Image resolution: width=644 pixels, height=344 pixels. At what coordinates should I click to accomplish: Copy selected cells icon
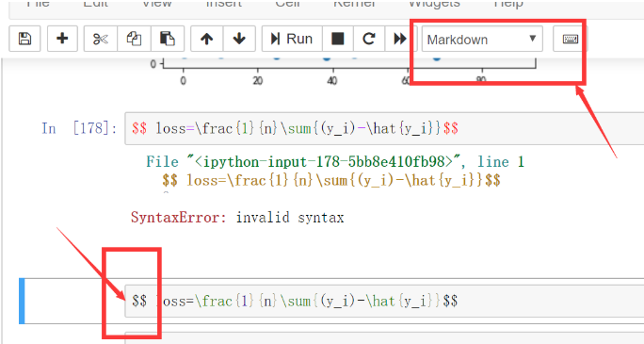[134, 39]
